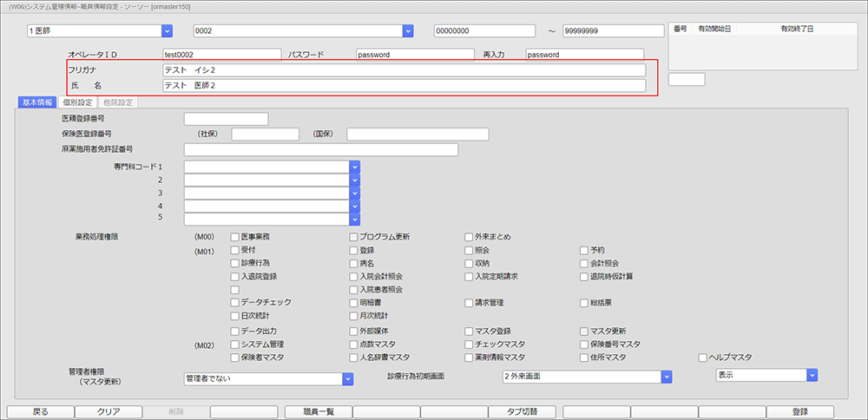Open the 職員一覧 staff list
Image resolution: width=868 pixels, height=420 pixels.
[319, 411]
